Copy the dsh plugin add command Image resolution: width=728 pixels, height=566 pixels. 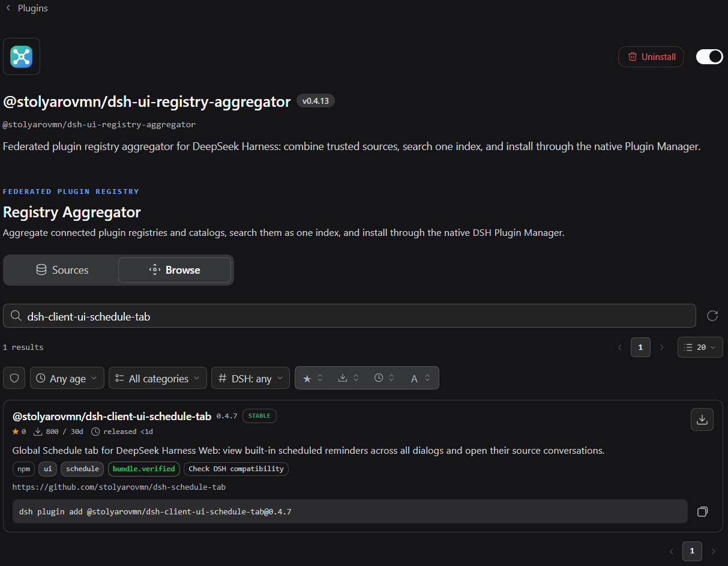pos(702,511)
